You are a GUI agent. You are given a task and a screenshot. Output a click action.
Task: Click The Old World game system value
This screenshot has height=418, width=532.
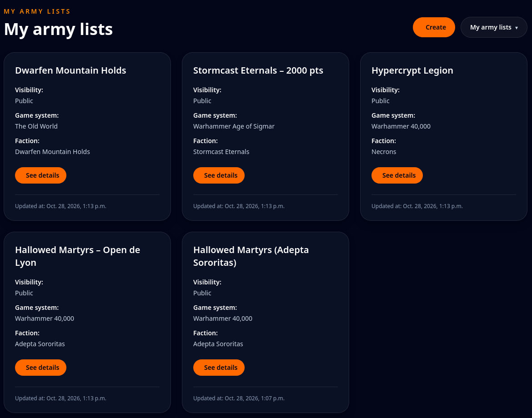pyautogui.click(x=36, y=126)
